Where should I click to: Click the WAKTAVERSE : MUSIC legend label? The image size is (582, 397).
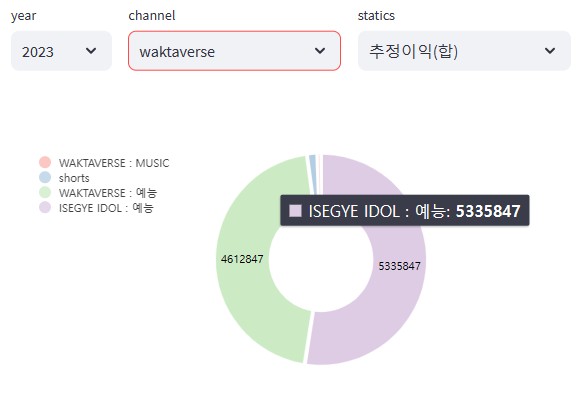click(x=114, y=163)
